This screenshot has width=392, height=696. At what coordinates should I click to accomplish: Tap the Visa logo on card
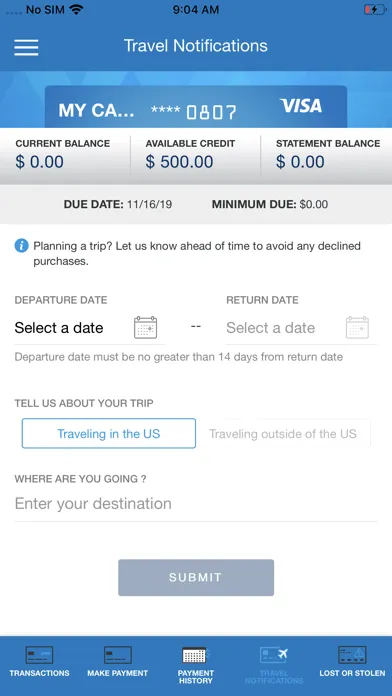pyautogui.click(x=301, y=106)
